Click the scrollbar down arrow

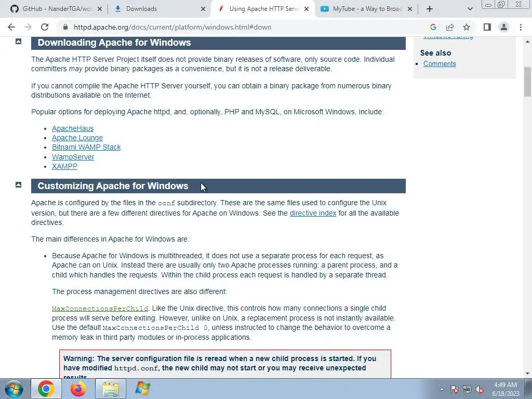[527, 374]
